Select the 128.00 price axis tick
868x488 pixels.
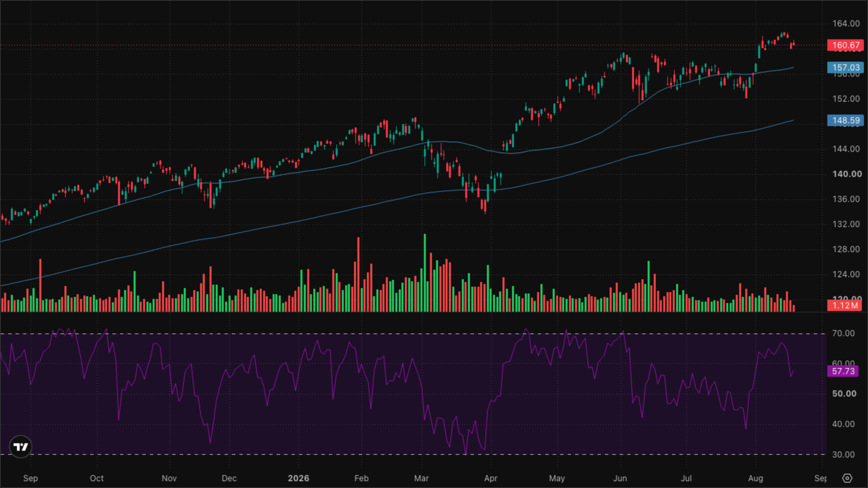tap(846, 249)
